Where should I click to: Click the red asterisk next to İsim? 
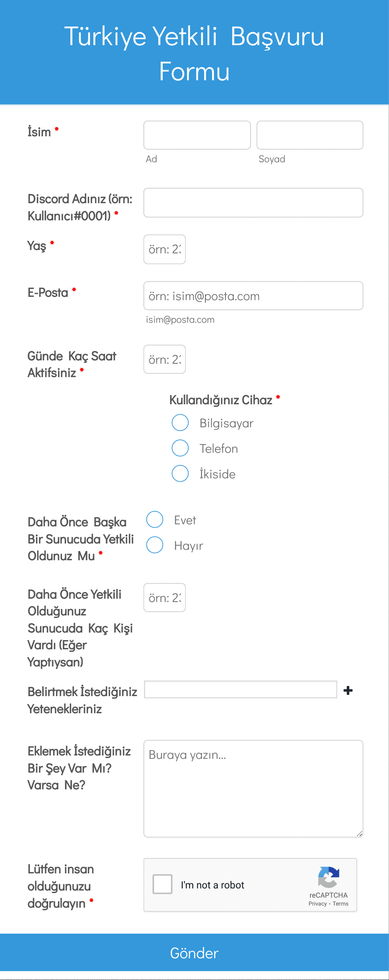pos(57,129)
